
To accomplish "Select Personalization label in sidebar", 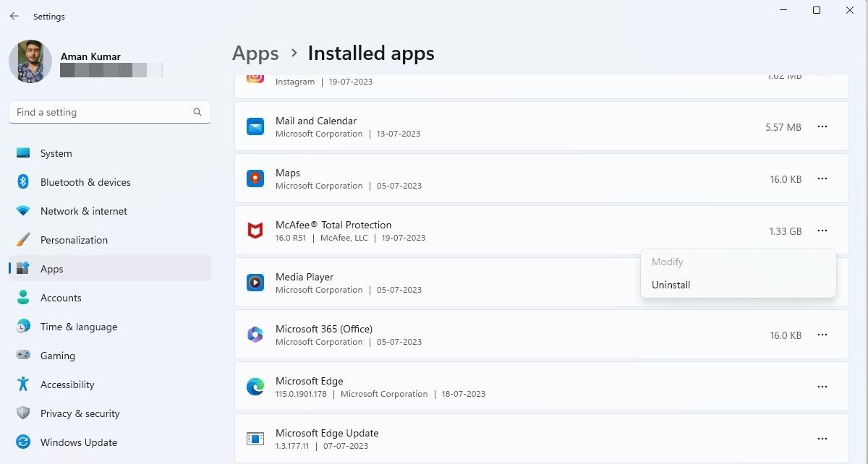I will point(74,240).
